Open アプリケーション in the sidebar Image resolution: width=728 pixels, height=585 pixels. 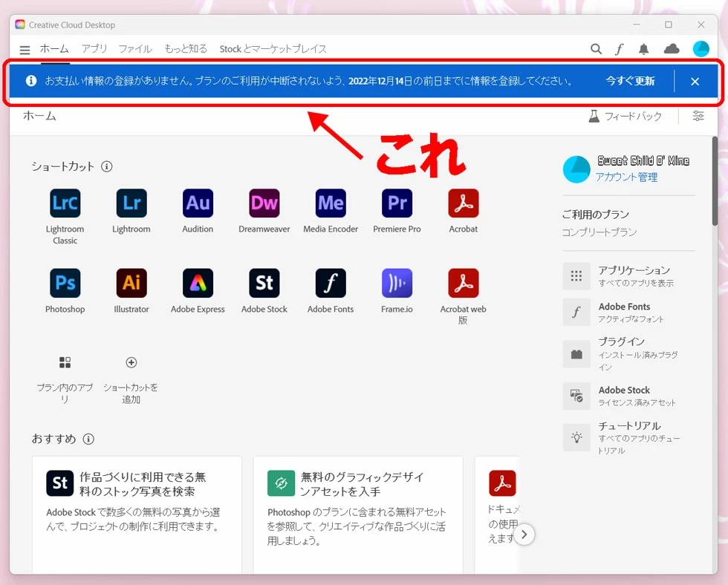coord(628,276)
